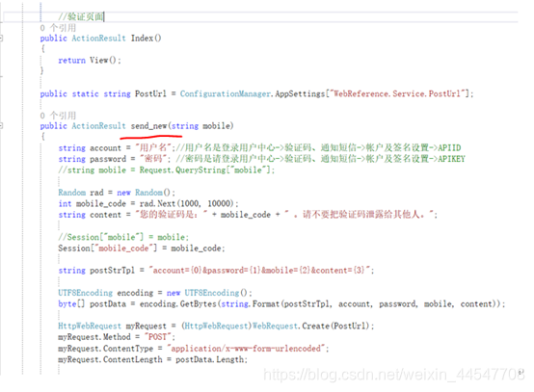Click the 'postData' variable in byte[] declaration
Image resolution: width=534 pixels, height=392 pixels.
(108, 303)
